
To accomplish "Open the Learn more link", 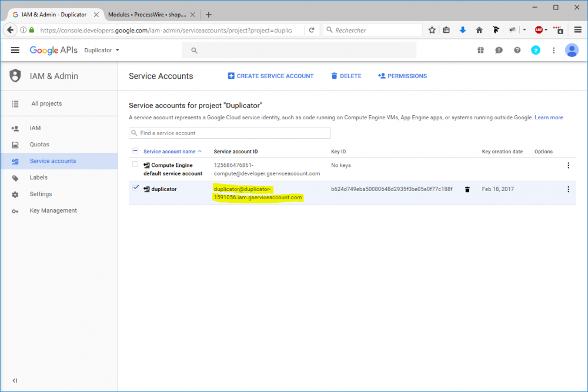I will click(548, 118).
